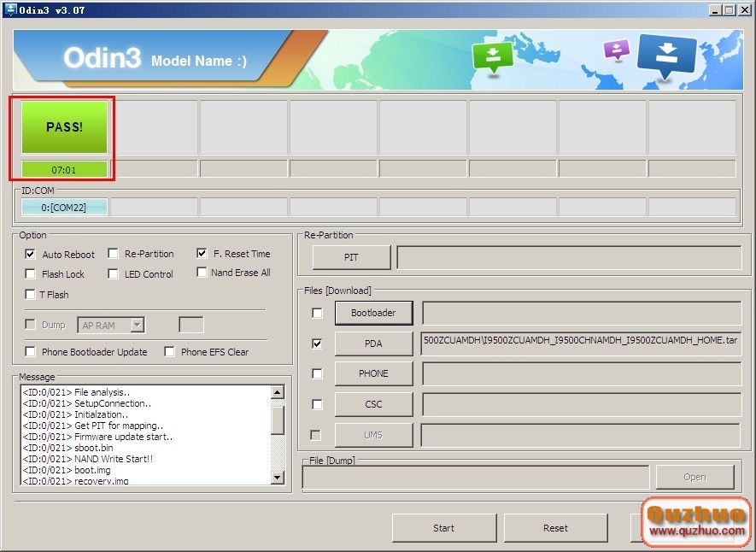Click the Odin3 title bar app icon

tap(9, 9)
